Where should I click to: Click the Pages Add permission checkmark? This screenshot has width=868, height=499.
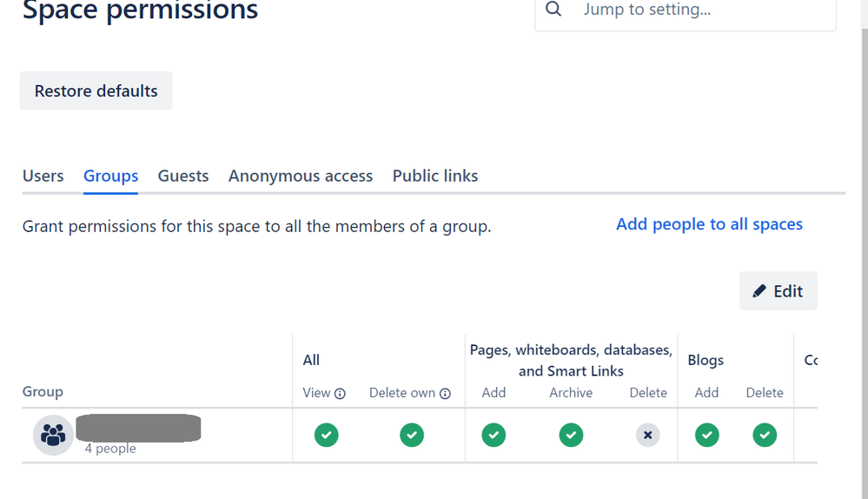pos(494,435)
